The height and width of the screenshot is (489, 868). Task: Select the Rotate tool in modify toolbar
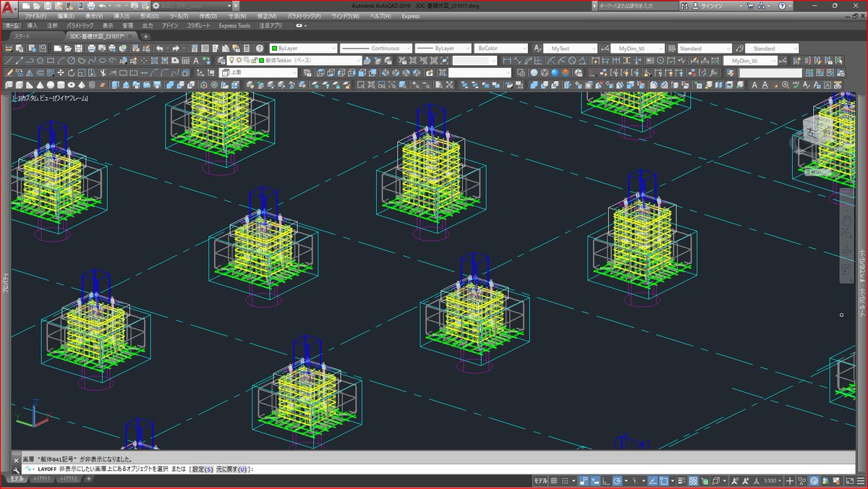point(71,73)
